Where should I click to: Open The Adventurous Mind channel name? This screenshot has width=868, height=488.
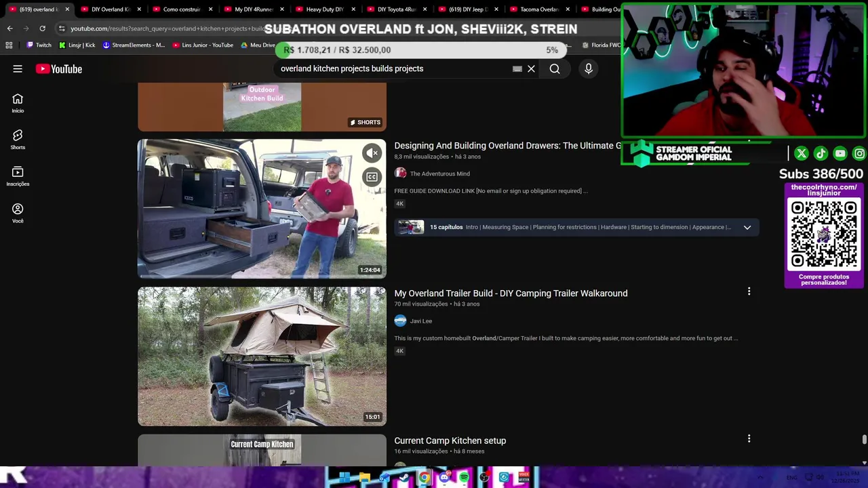coord(439,174)
